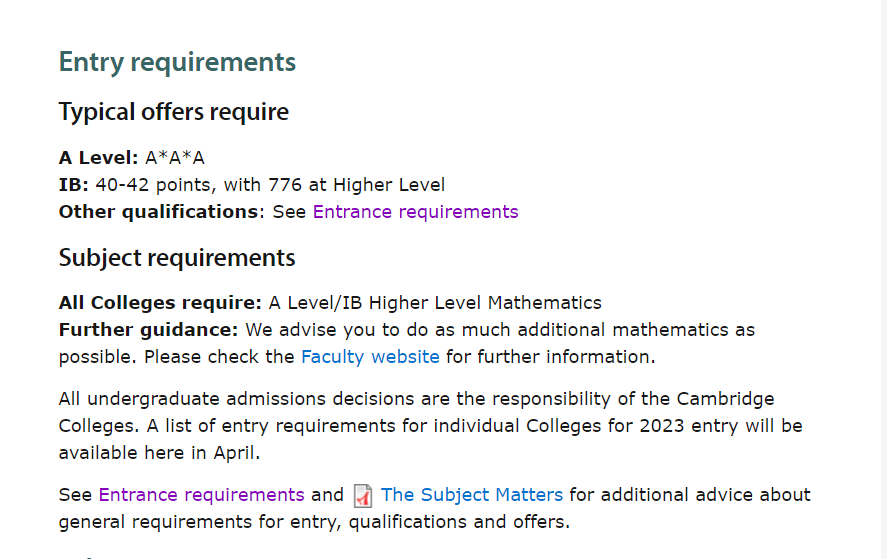Select the bold A Level label
This screenshot has width=887, height=559.
(98, 157)
